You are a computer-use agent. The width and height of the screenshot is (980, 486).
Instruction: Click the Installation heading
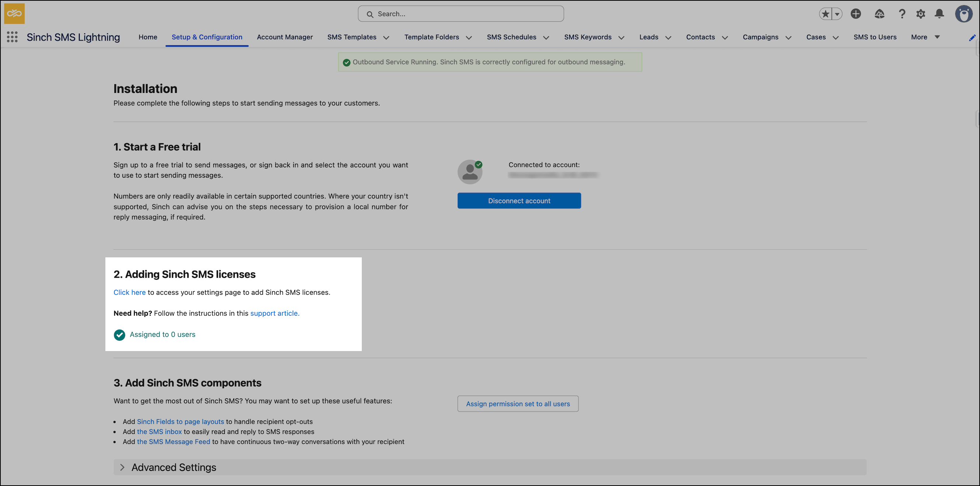145,89
